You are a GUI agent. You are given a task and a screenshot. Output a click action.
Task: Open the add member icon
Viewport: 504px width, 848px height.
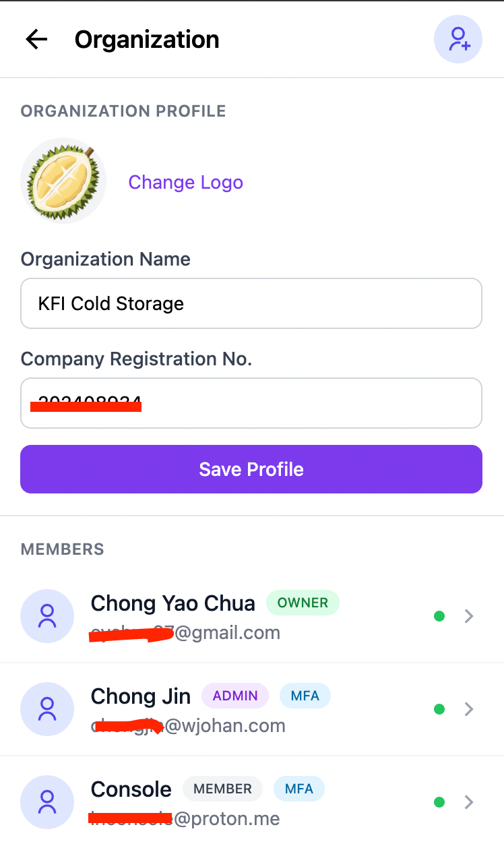458,40
